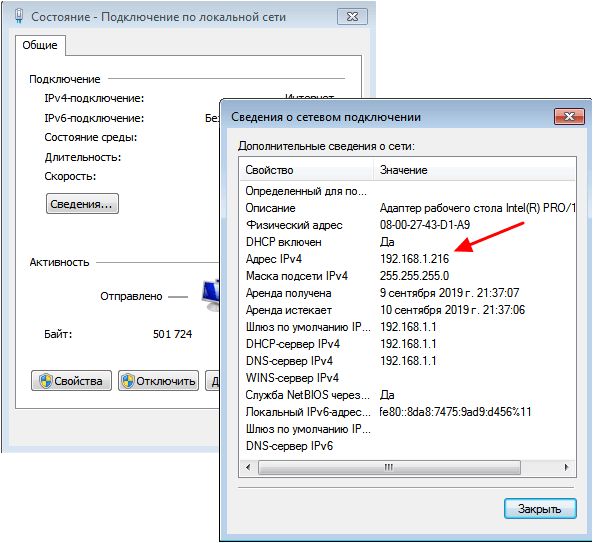Select lease expiry date 10 сентября 2019
This screenshot has width=593, height=543.
click(x=452, y=310)
